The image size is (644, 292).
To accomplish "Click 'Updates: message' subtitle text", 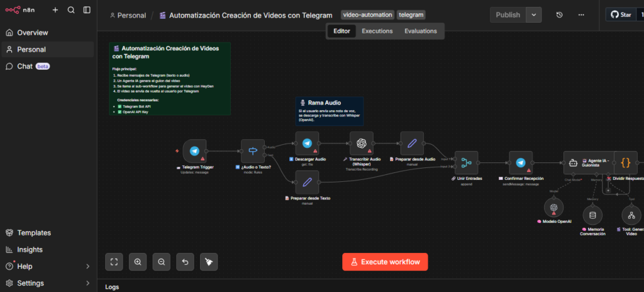I will pyautogui.click(x=195, y=172).
